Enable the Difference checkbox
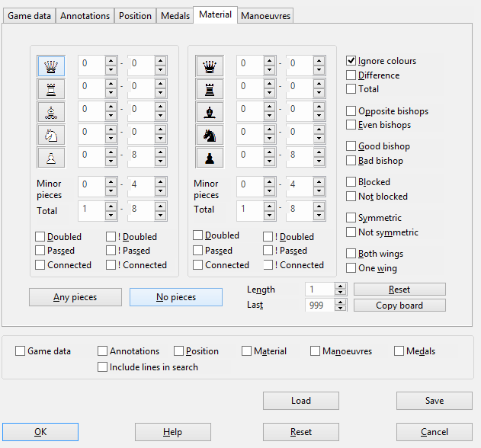 click(351, 75)
